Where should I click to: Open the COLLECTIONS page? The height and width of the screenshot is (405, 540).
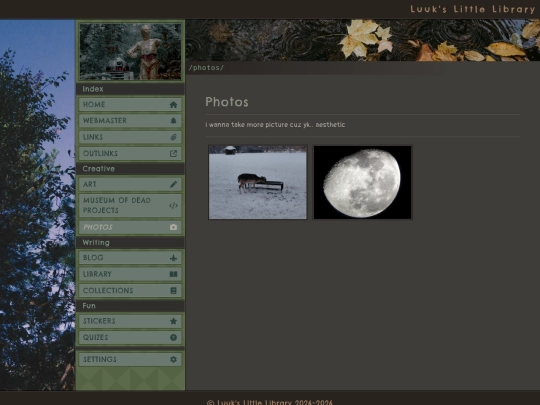(130, 291)
